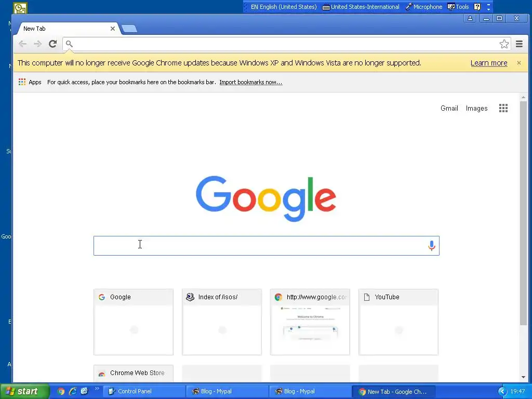The image size is (532, 399).
Task: Open the Google apps grid launcher
Action: coord(503,108)
